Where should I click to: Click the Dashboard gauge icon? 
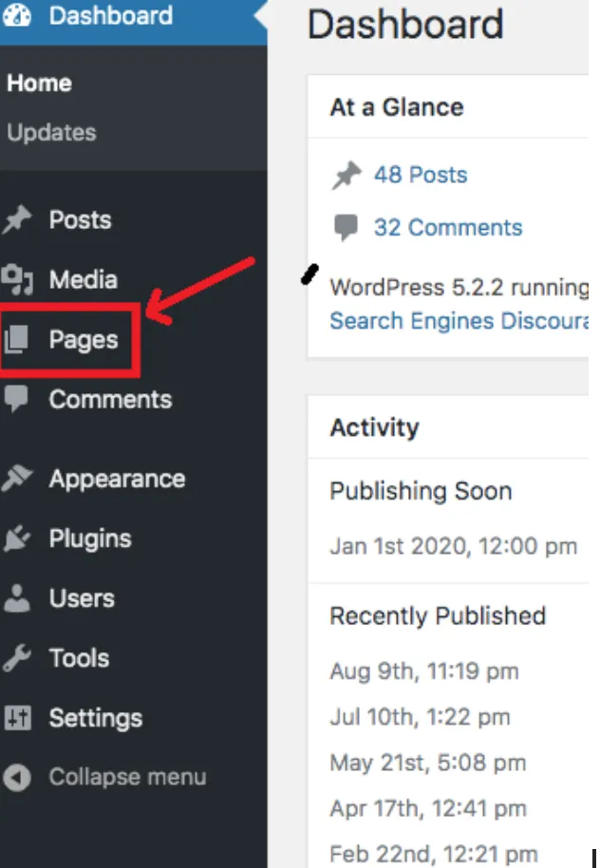point(18,16)
